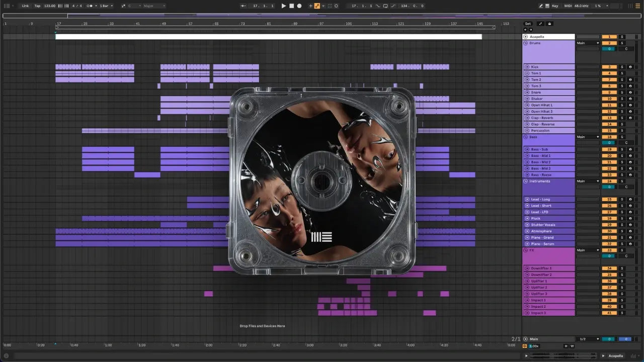Image resolution: width=644 pixels, height=362 pixels.
Task: Fold the Drums group track
Action: click(526, 43)
